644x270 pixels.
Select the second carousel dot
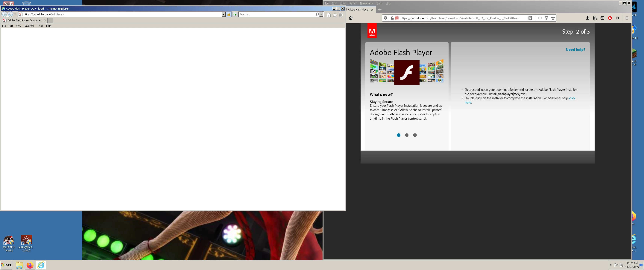407,135
